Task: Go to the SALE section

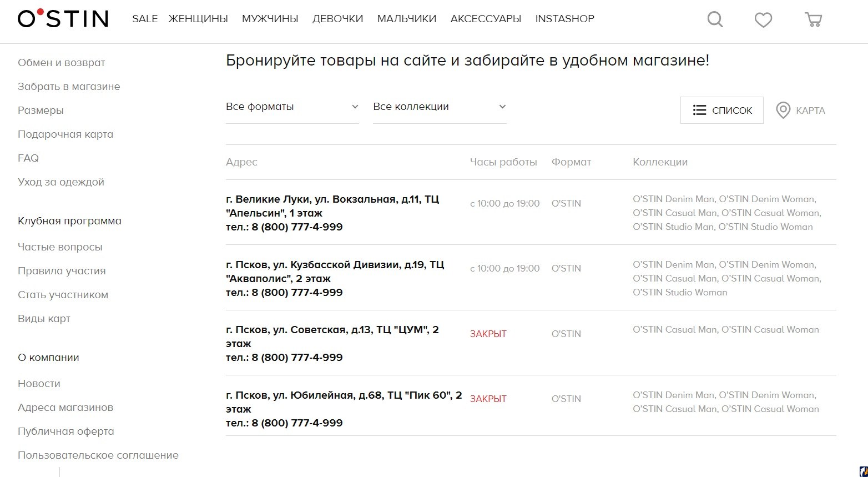Action: point(145,19)
